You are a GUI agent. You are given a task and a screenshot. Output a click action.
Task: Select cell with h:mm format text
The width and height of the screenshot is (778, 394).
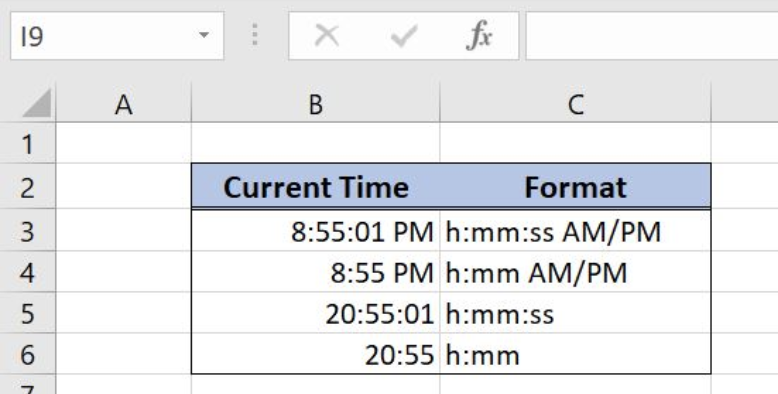point(576,354)
